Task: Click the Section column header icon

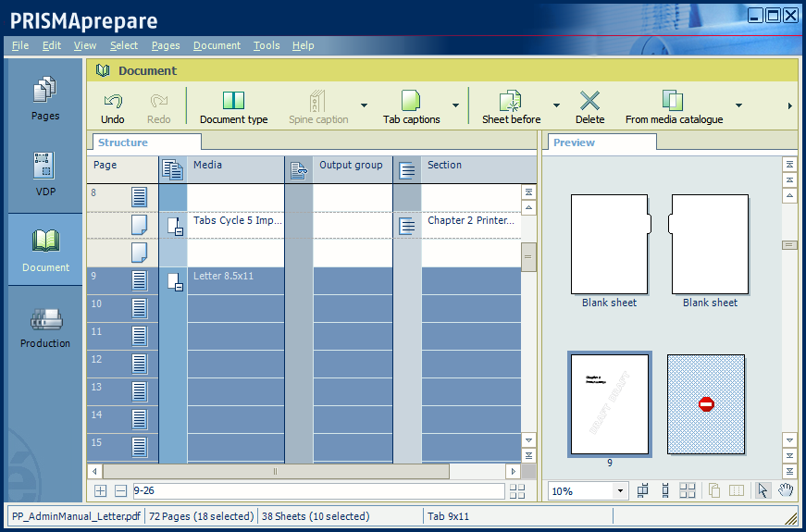Action: [406, 169]
